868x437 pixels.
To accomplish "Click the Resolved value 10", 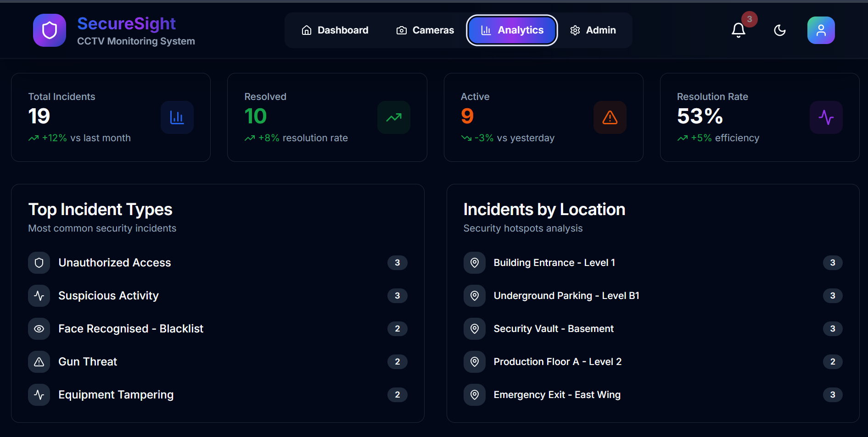I will click(x=255, y=116).
